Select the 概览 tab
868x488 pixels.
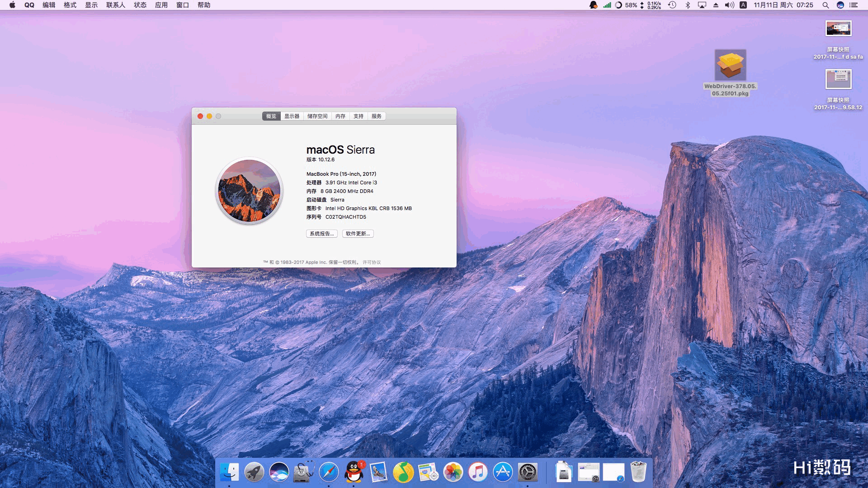point(271,116)
